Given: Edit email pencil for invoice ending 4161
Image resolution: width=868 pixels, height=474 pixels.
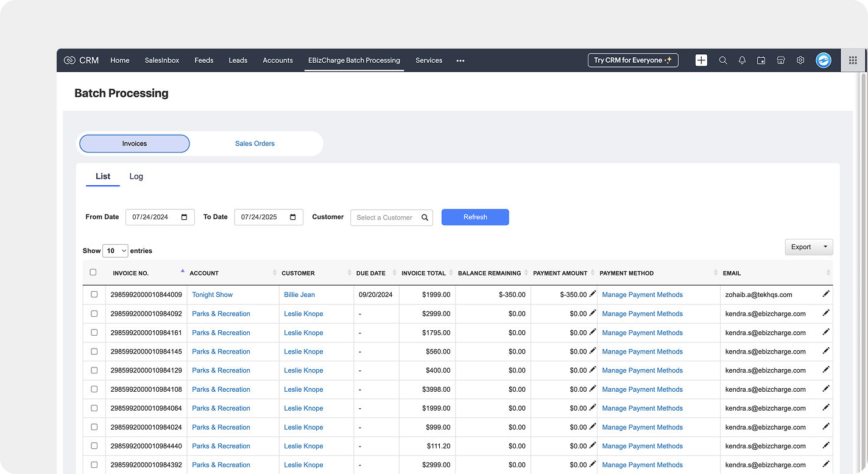Looking at the screenshot, I should (x=826, y=332).
